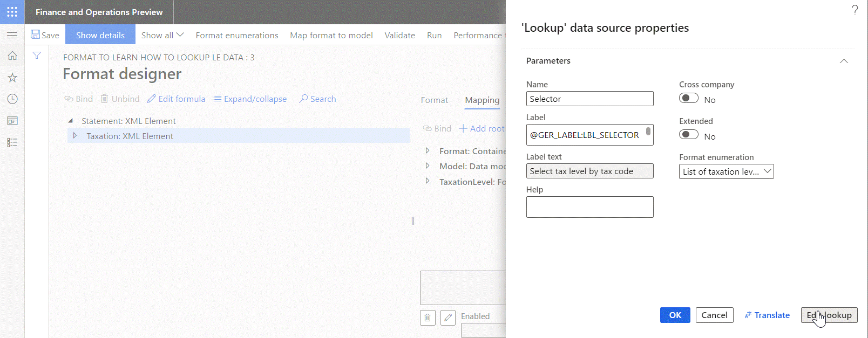Click the help question mark icon
This screenshot has width=868, height=338.
(x=855, y=10)
